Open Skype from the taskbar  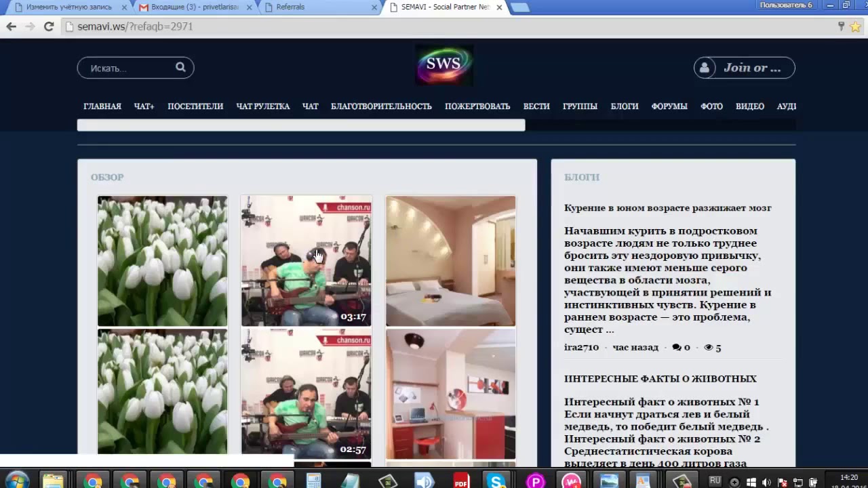[497, 481]
